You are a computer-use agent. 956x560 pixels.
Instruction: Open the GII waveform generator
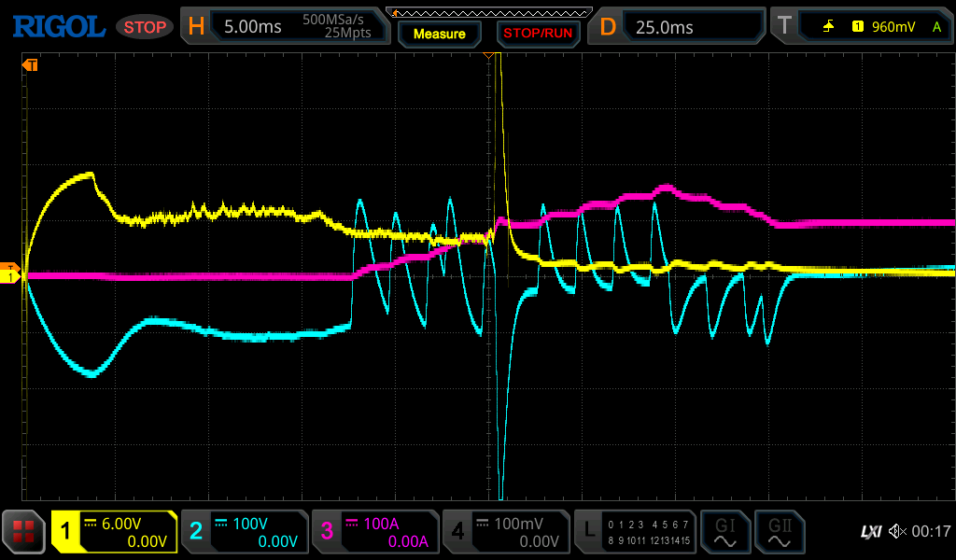[780, 532]
